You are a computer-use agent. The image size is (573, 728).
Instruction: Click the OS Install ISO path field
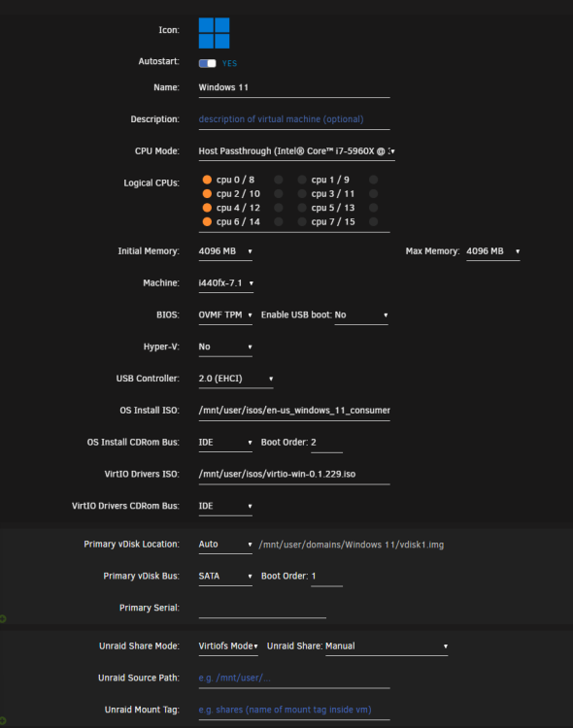[x=294, y=411]
